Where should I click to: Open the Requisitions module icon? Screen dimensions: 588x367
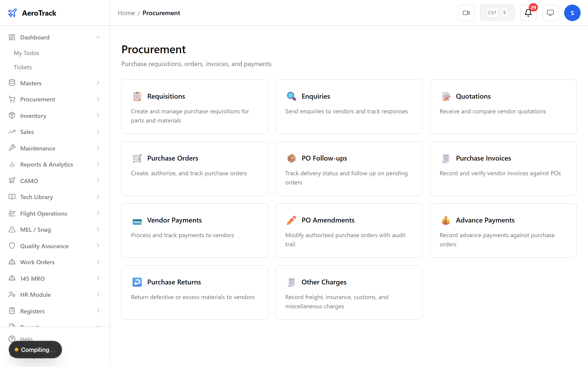137,96
